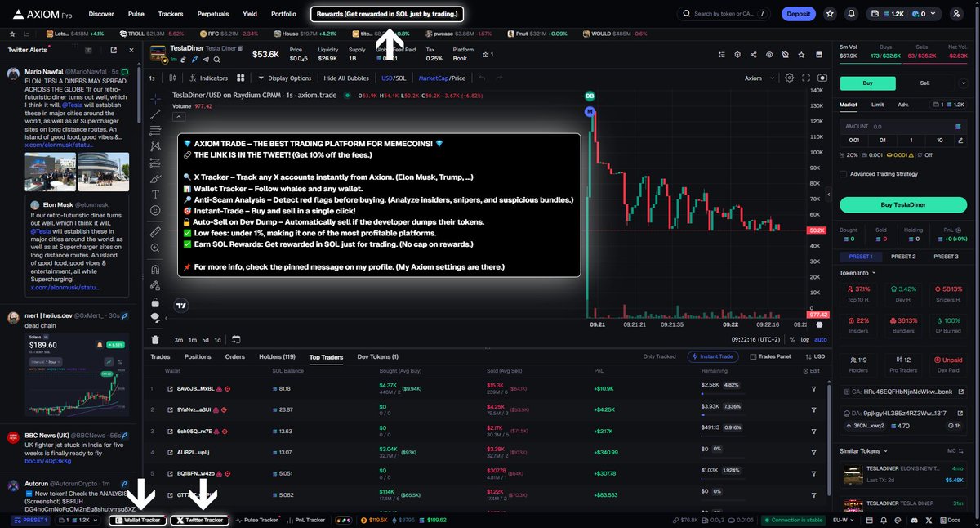Switch to Sell mode
The image size is (980, 528).
924,83
